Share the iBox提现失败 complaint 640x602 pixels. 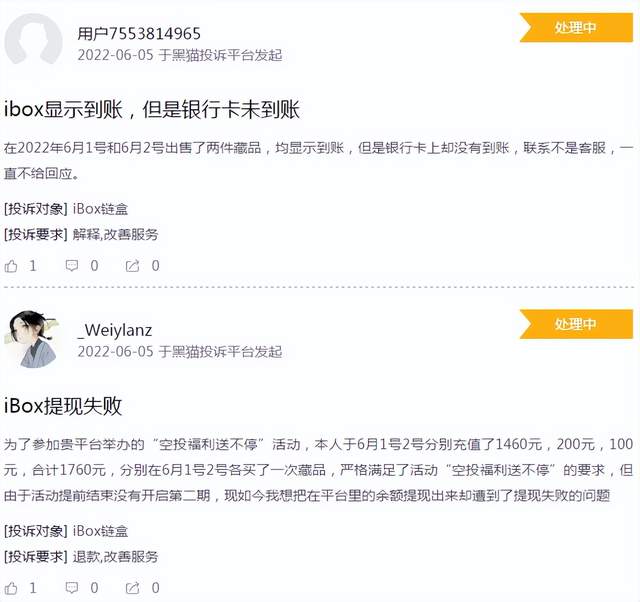coord(132,588)
